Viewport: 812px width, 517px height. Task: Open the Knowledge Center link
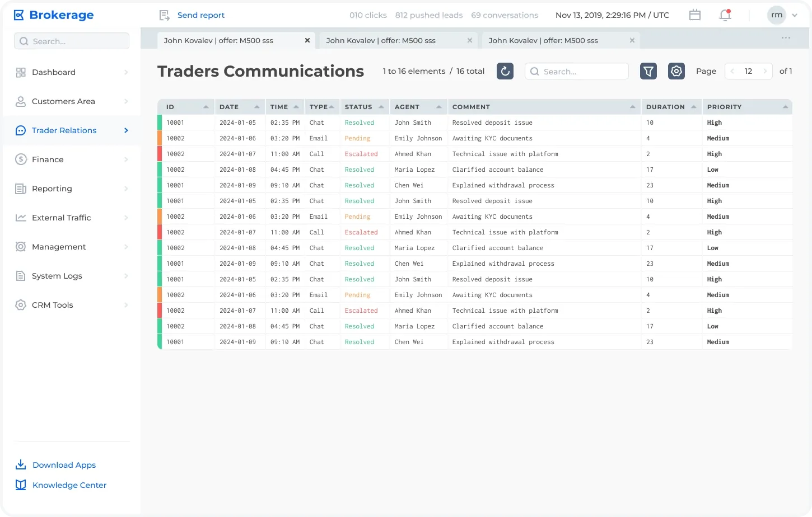tap(69, 485)
